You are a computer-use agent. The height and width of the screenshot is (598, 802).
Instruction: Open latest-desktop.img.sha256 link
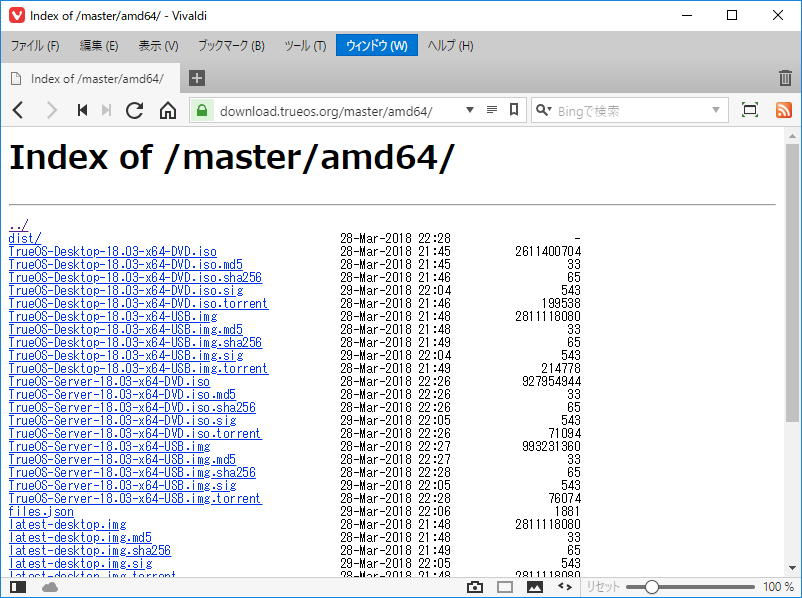(90, 550)
